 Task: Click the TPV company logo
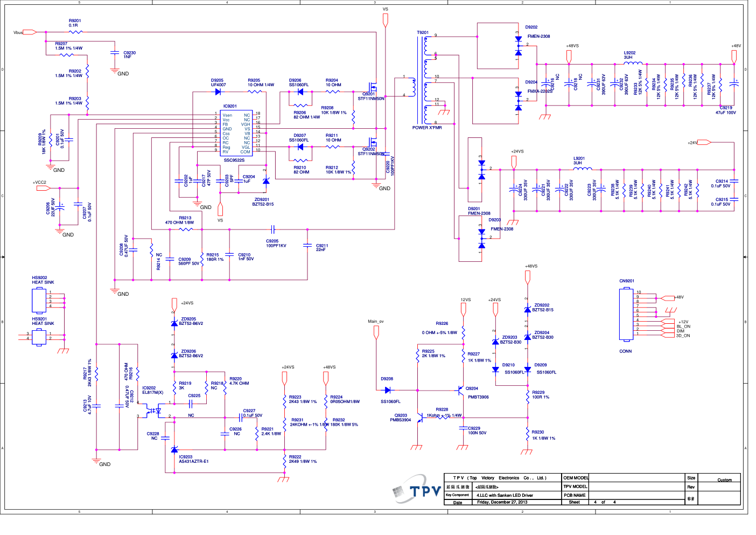point(417,489)
